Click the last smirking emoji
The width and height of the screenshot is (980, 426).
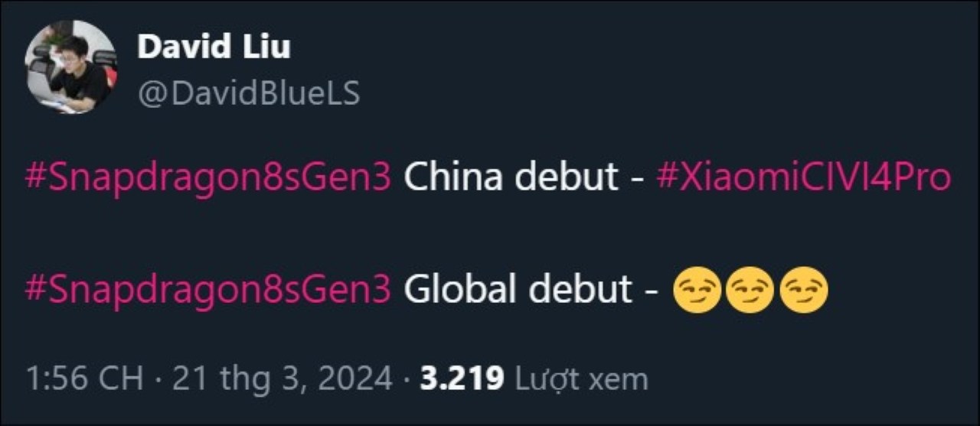point(804,291)
